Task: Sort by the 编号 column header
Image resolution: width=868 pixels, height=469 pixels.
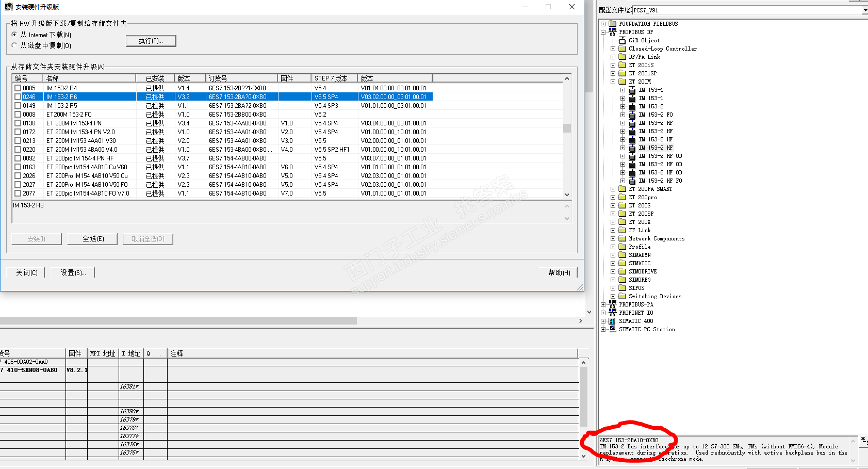Action: [x=28, y=78]
